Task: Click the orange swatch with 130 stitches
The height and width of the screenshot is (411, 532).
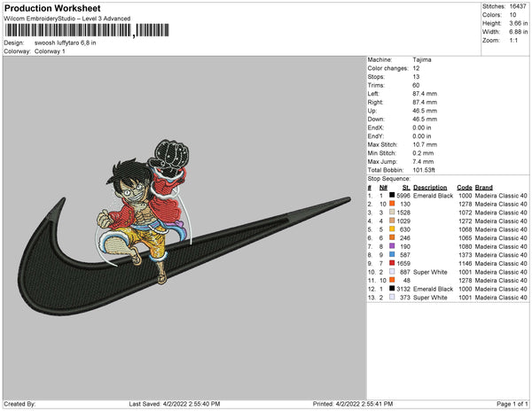Action: tap(392, 204)
